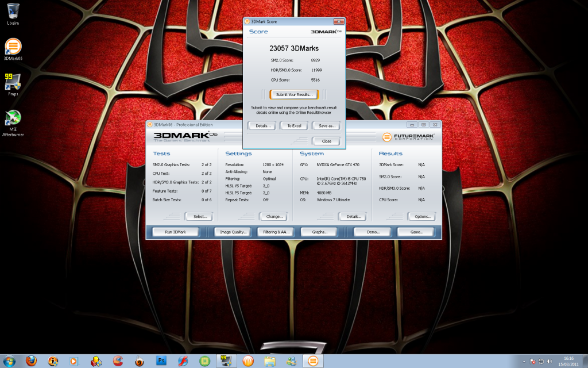This screenshot has height=368, width=588.
Task: Click the 23057 3DMarks score text
Action: click(x=294, y=48)
